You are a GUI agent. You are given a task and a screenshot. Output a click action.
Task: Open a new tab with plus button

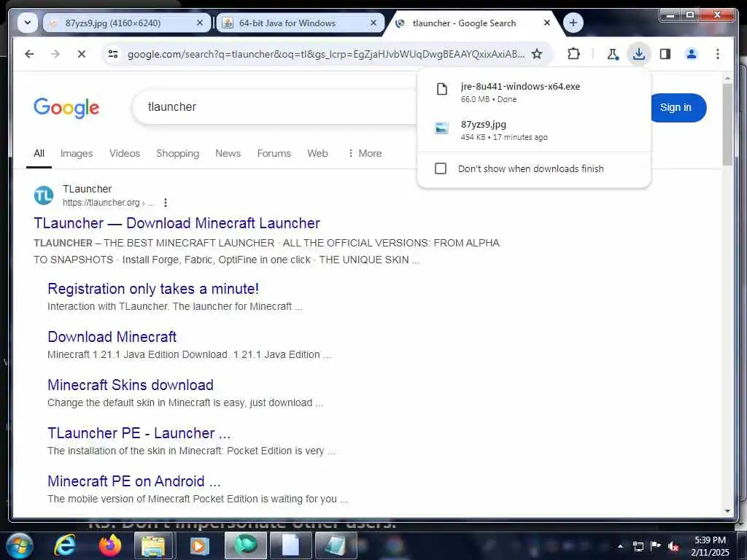pyautogui.click(x=573, y=23)
